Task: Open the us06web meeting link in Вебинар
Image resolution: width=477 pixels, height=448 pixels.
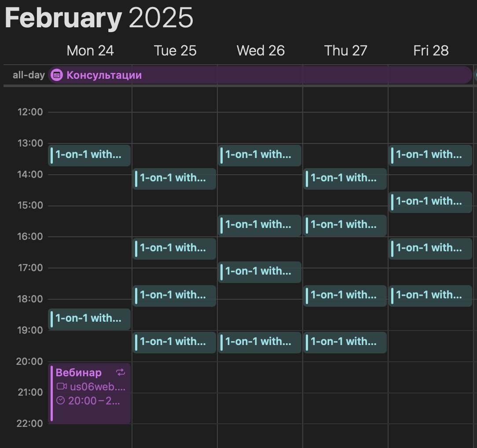Action: click(98, 386)
